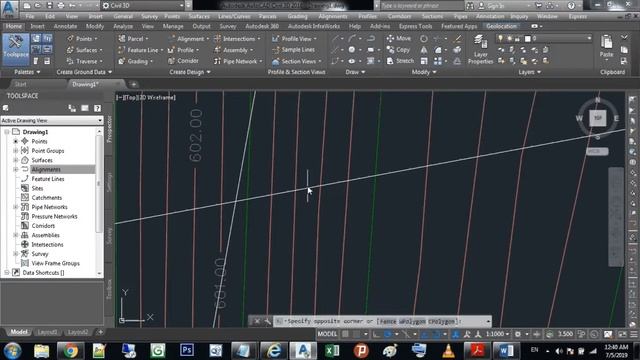Open the Corridors menu in menu bar
The height and width of the screenshot is (360, 640).
[x=399, y=16]
